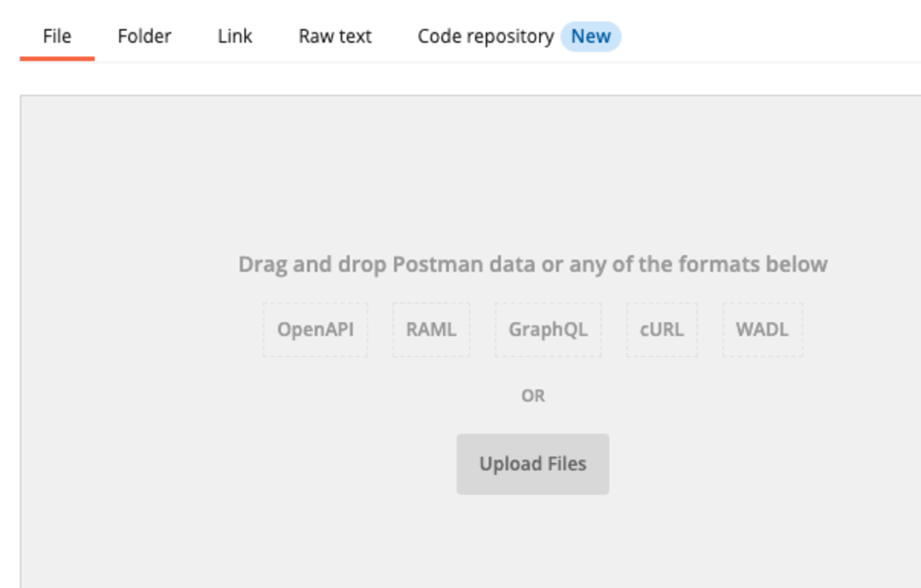The image size is (921, 588).
Task: Click the orange underline beneath File tab
Action: (57, 59)
